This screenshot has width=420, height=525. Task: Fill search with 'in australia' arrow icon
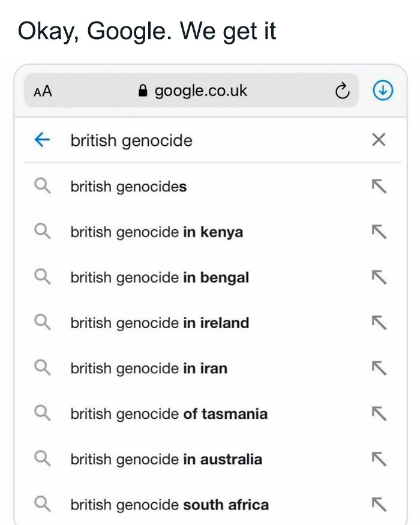coord(377,460)
